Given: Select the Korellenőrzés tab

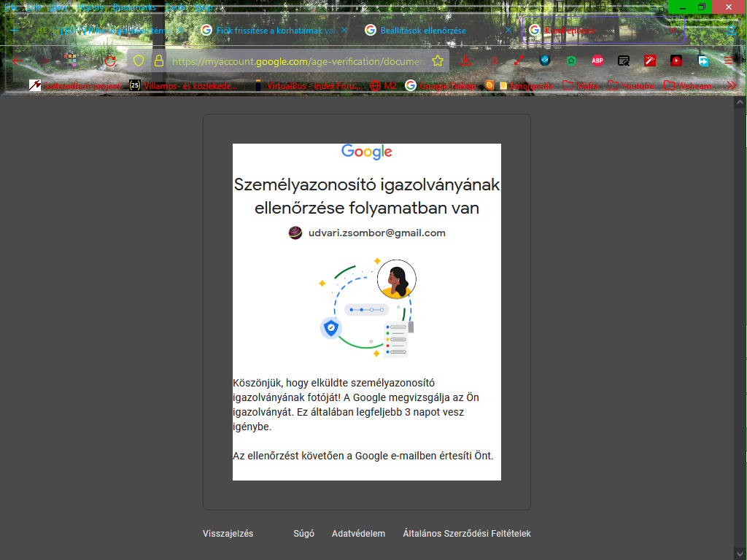Looking at the screenshot, I should (x=603, y=30).
